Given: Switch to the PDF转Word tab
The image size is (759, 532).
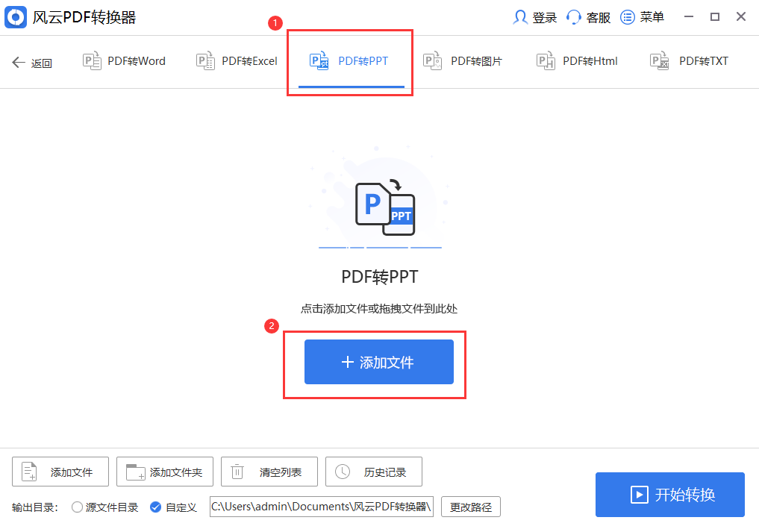Looking at the screenshot, I should (125, 61).
